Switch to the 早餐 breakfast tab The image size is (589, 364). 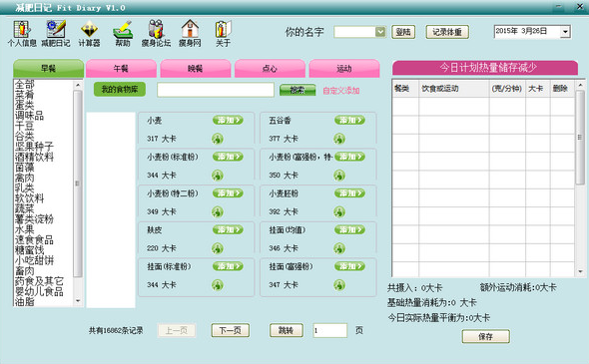coord(49,68)
